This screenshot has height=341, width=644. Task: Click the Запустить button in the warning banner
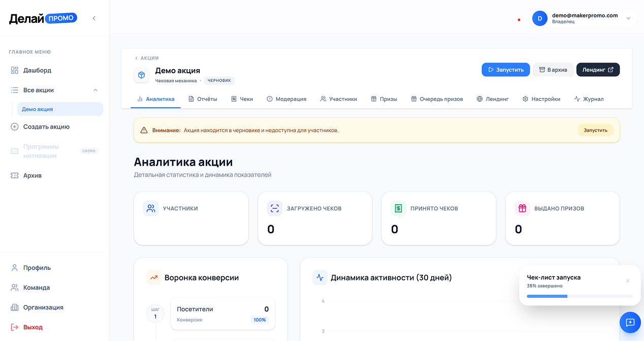(x=595, y=130)
